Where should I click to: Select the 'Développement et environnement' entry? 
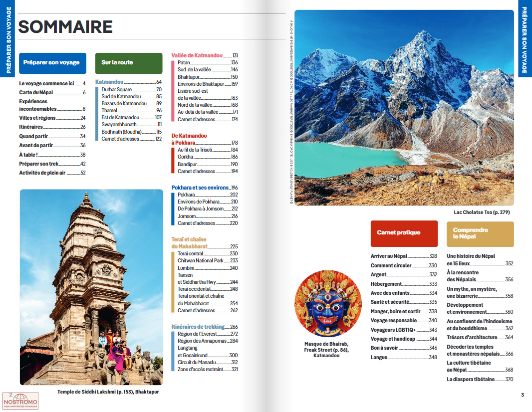(480, 309)
